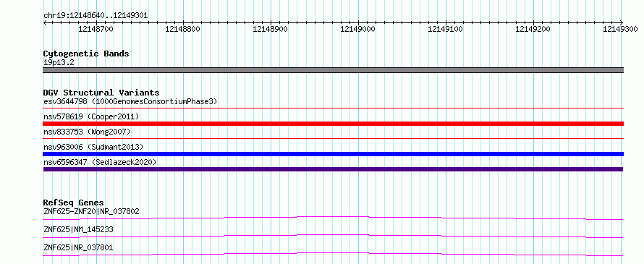Click ruler position label 12148700
The height and width of the screenshot is (264, 644).
click(96, 29)
